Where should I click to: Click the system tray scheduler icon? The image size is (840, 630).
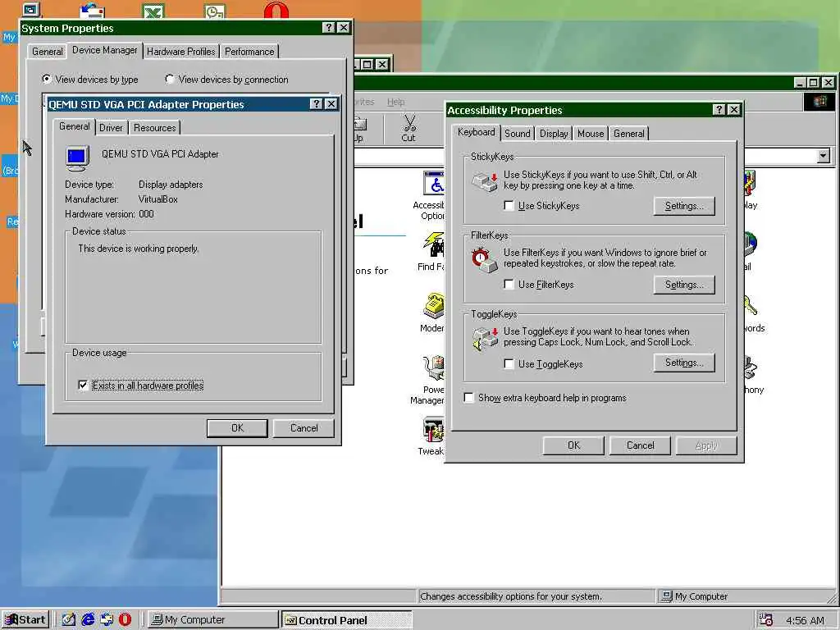pos(766,619)
